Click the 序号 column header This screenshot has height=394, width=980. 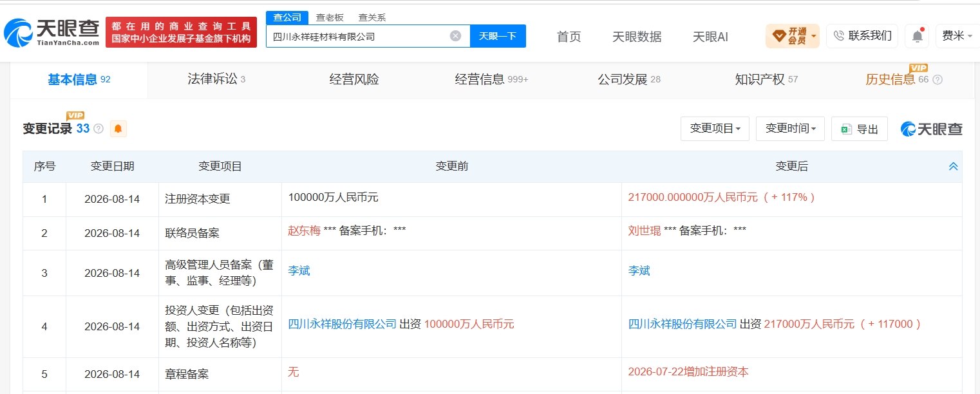(x=44, y=167)
